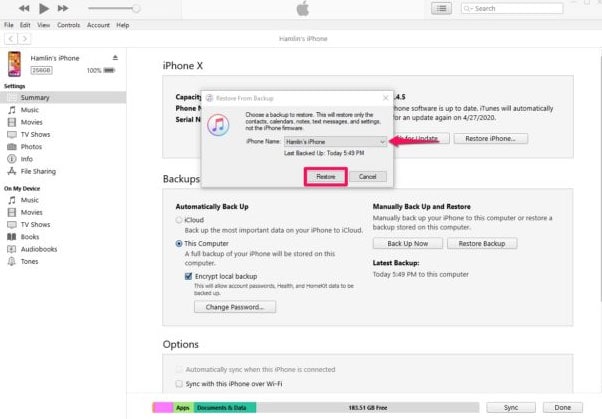Open Books icon under On My Device
Screen dimensions: 602x419
12,237
